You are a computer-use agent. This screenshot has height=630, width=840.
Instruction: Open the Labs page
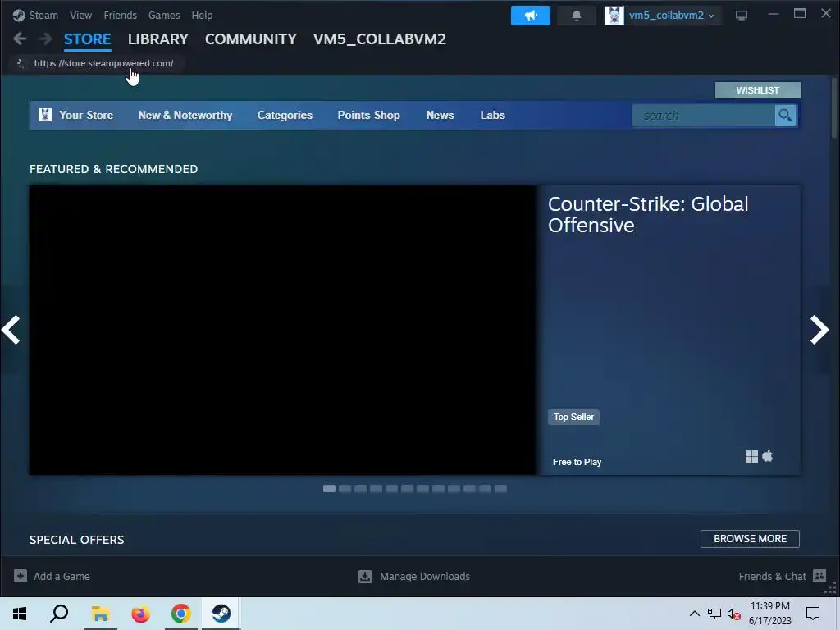492,115
